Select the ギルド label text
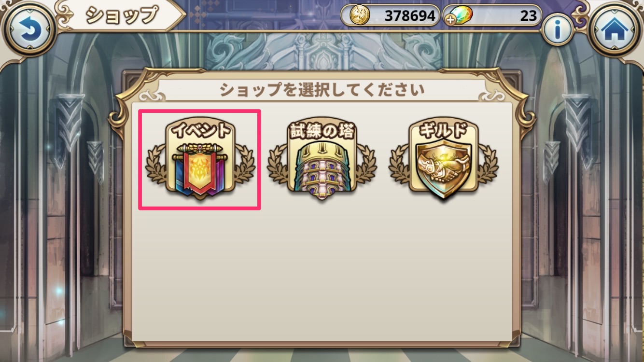The image size is (644, 362). click(444, 131)
